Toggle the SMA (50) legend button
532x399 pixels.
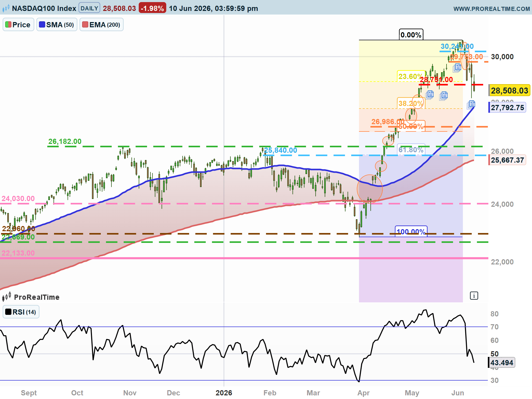(57, 25)
